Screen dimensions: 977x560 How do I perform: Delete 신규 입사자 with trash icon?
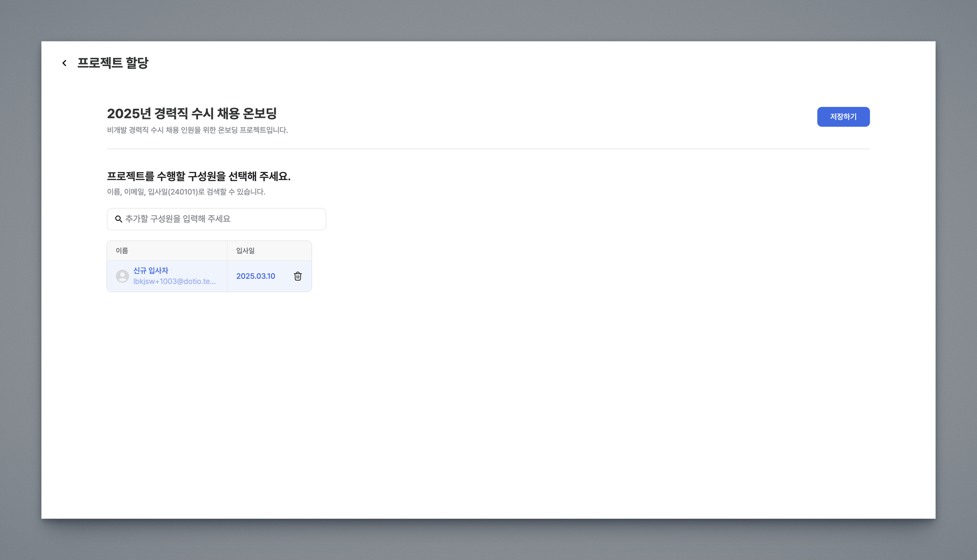point(298,276)
